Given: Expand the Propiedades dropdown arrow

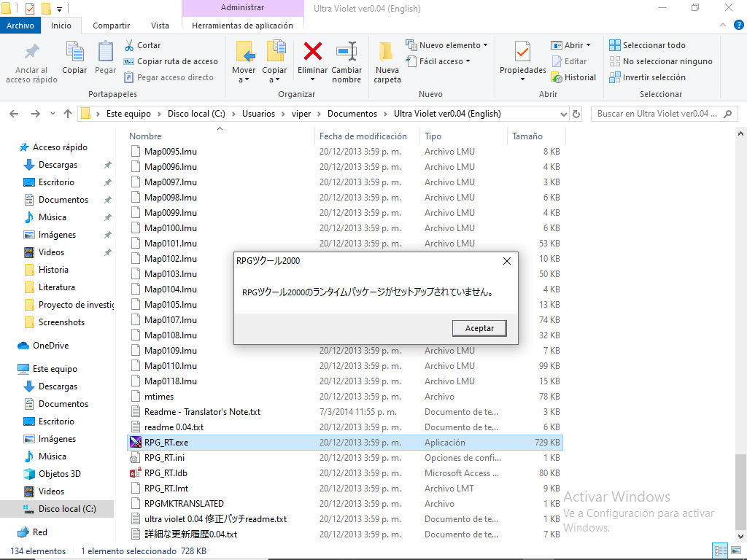Looking at the screenshot, I should 522,79.
